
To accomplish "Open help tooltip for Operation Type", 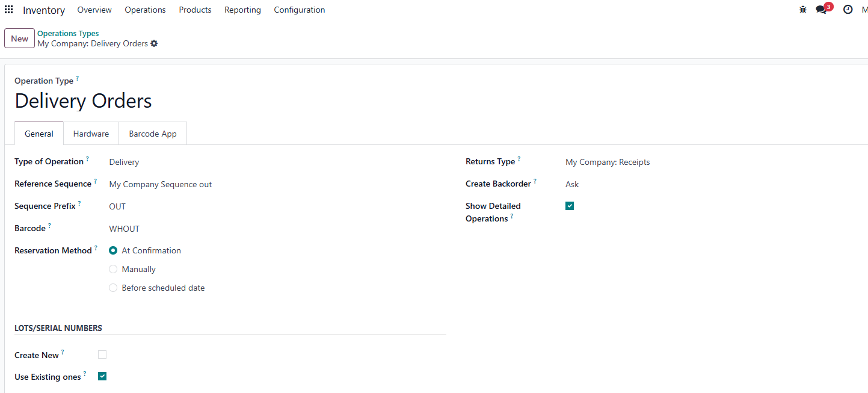I will (x=77, y=78).
